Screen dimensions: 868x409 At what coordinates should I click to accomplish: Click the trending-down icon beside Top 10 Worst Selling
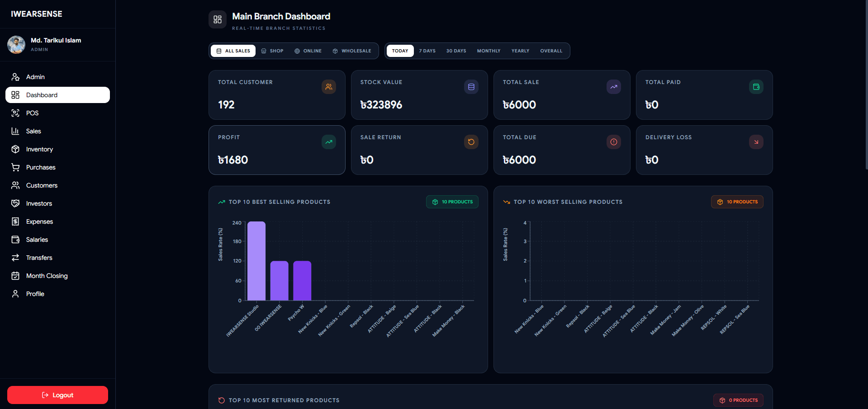tap(507, 202)
